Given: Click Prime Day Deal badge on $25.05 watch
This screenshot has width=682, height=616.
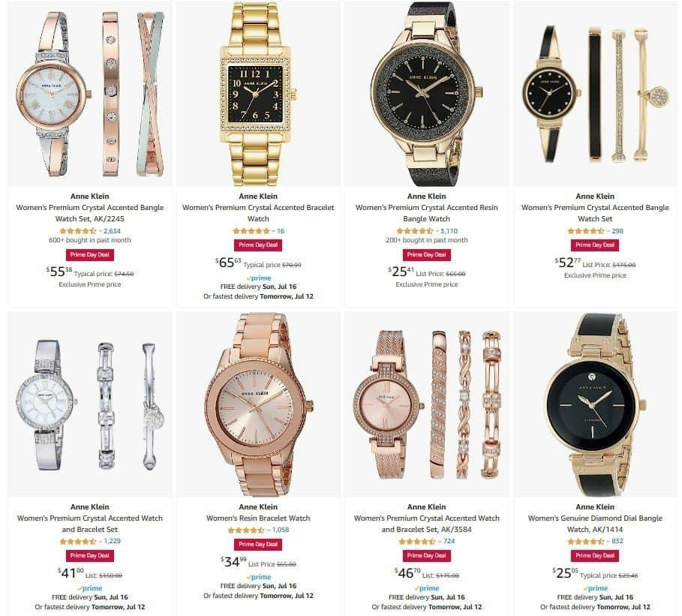Looking at the screenshot, I should pos(594,555).
